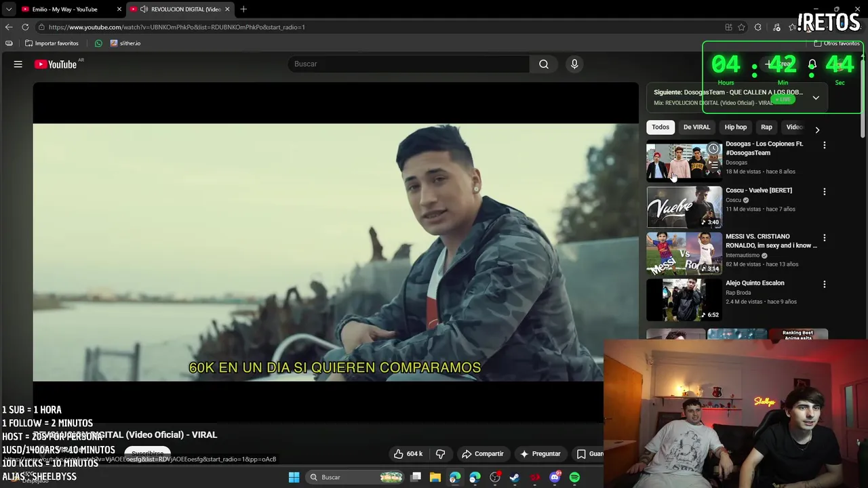This screenshot has height=488, width=868.
Task: Reload the page with refresh icon
Action: tap(25, 27)
